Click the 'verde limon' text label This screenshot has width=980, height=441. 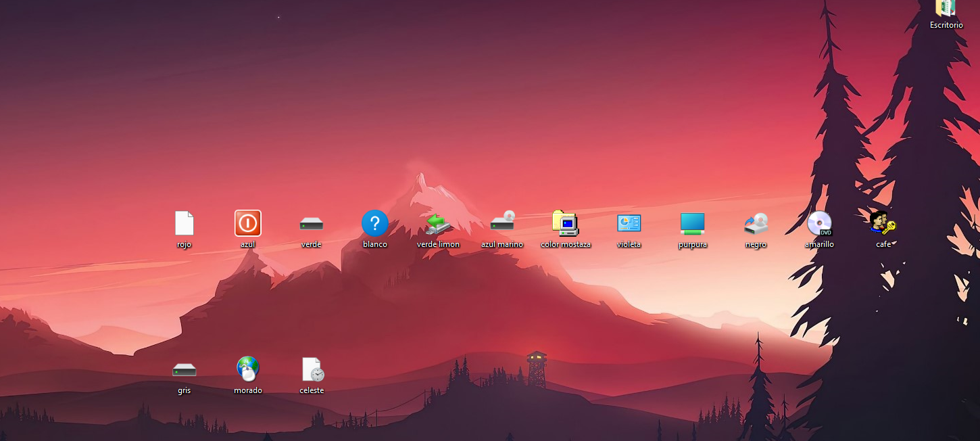[x=438, y=244]
